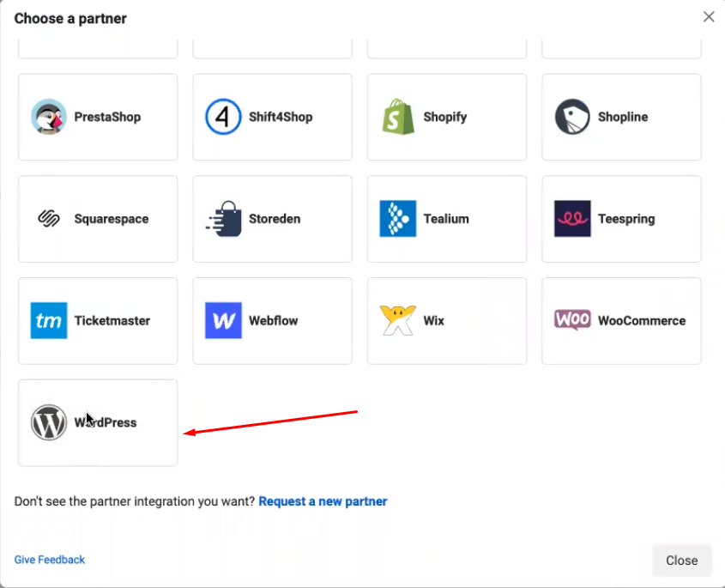Open the Give Feedback link

click(x=50, y=560)
